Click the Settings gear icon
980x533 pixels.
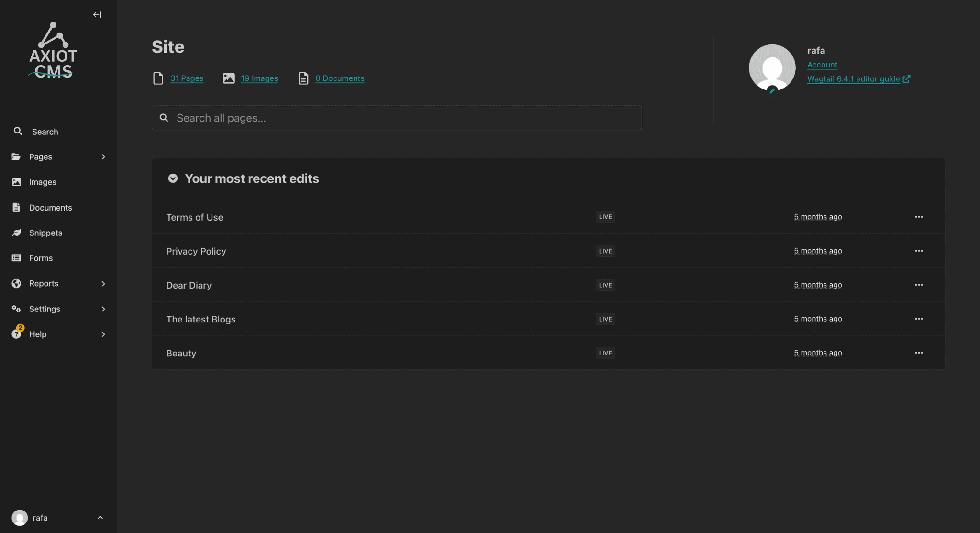[x=16, y=309]
